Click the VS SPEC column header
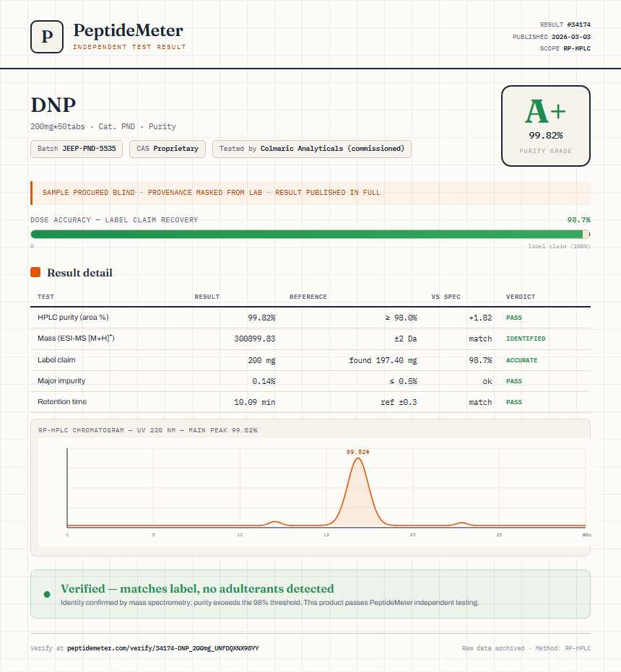Screen dimensions: 621x672 446,297
